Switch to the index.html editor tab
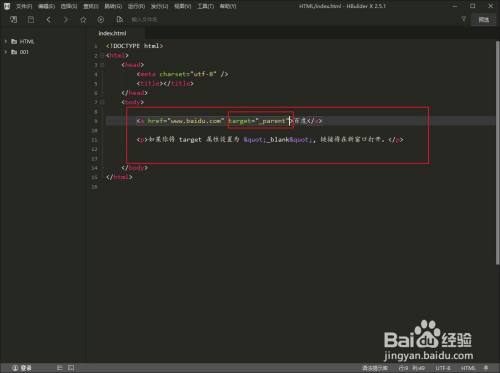The width and height of the screenshot is (500, 373). point(112,33)
